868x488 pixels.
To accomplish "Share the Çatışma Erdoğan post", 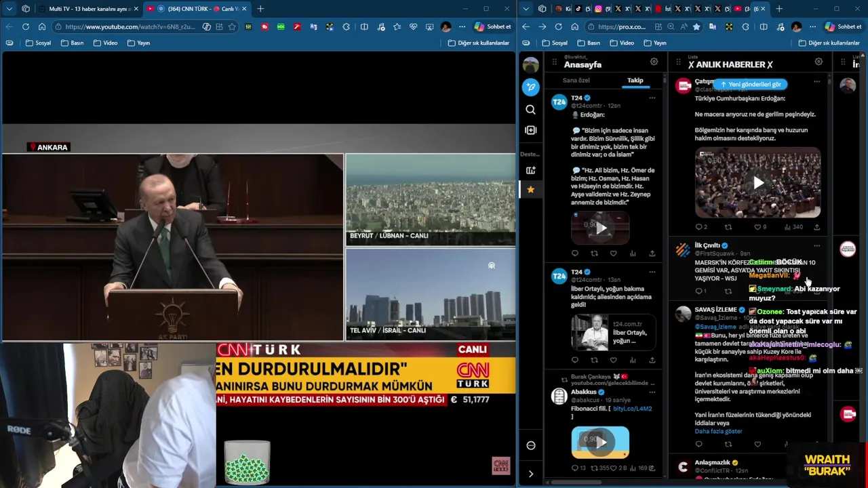I will pyautogui.click(x=816, y=227).
